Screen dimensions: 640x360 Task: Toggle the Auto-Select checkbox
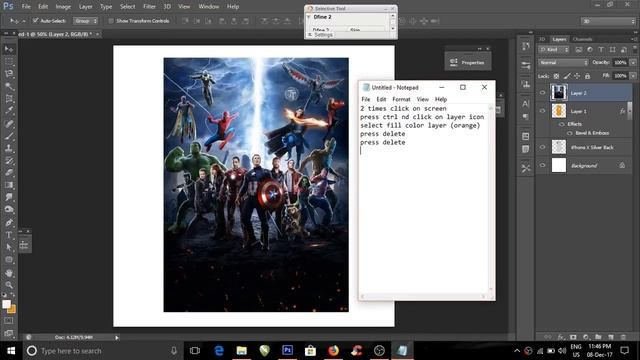[x=36, y=20]
